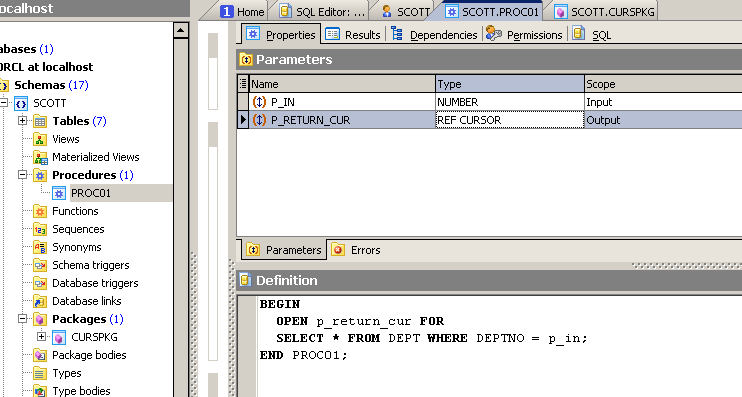Click the Database links folder icon
This screenshot has width=742, height=397.
[40, 301]
